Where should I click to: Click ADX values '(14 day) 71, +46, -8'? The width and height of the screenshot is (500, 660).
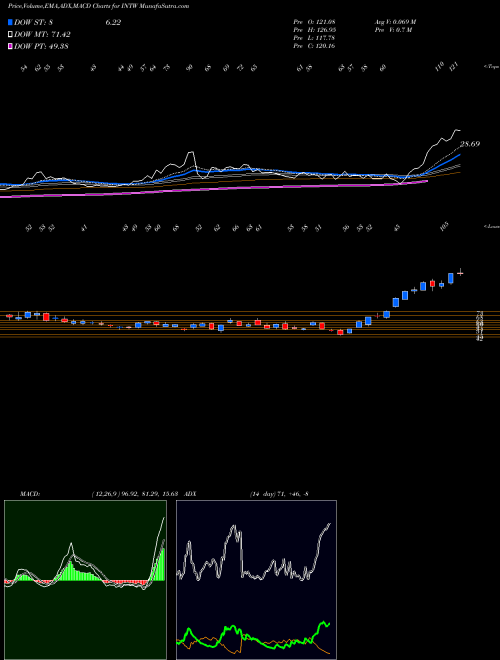coord(280,494)
